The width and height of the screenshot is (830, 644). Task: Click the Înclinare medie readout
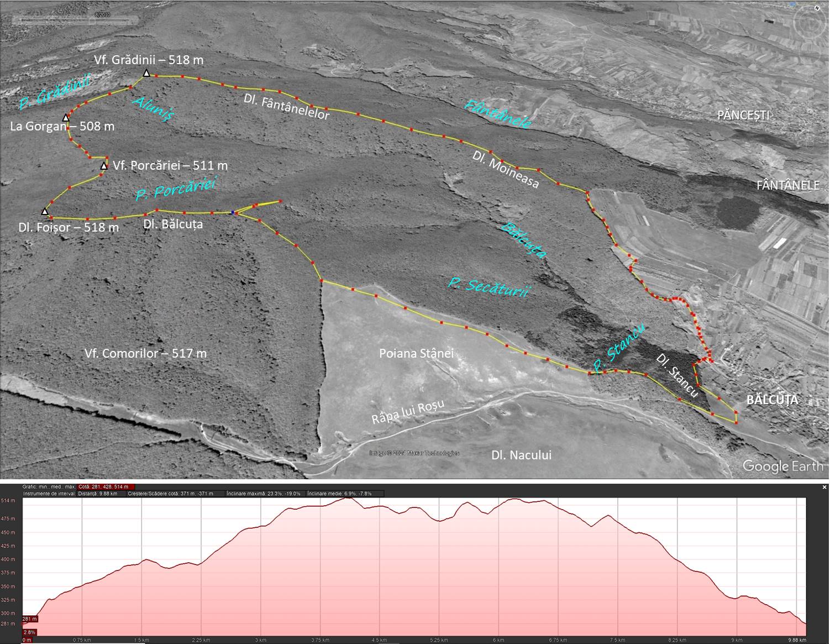(x=339, y=494)
